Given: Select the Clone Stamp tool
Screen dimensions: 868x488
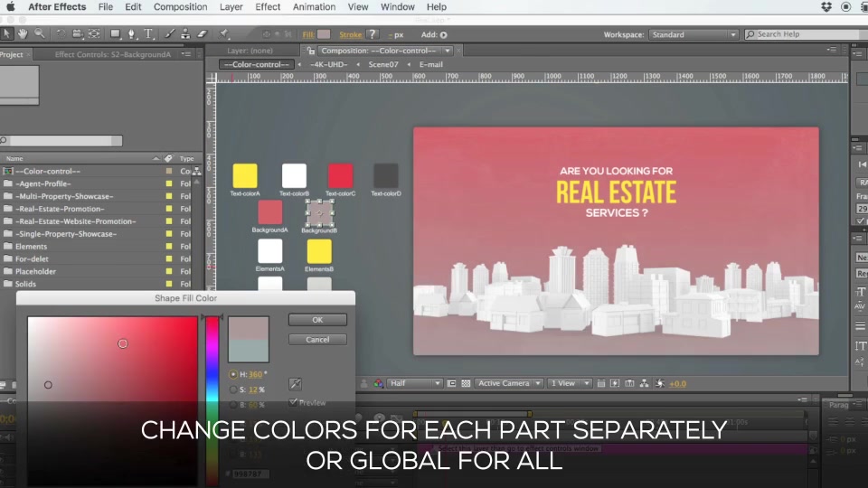Looking at the screenshot, I should [x=185, y=33].
